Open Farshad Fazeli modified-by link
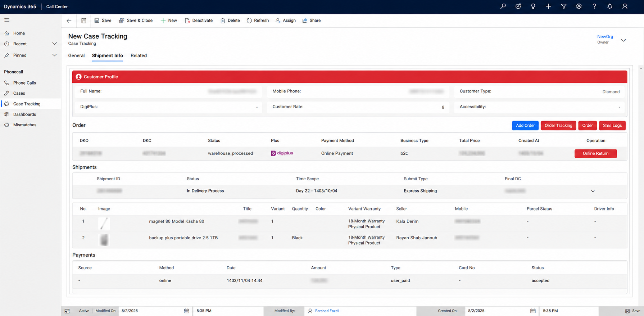 click(x=327, y=311)
